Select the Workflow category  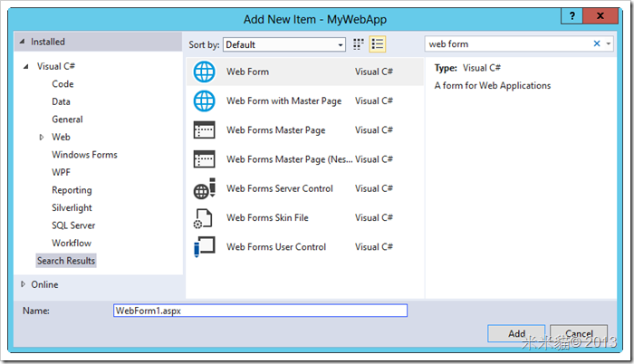72,243
